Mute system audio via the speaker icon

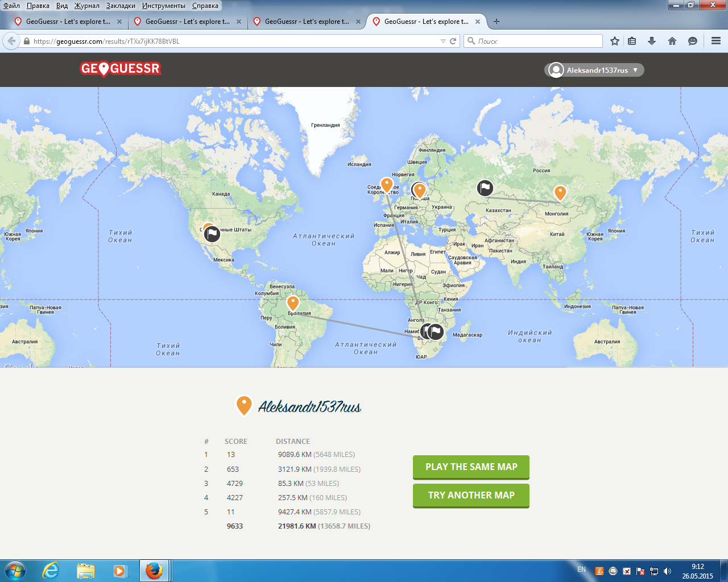click(x=666, y=570)
